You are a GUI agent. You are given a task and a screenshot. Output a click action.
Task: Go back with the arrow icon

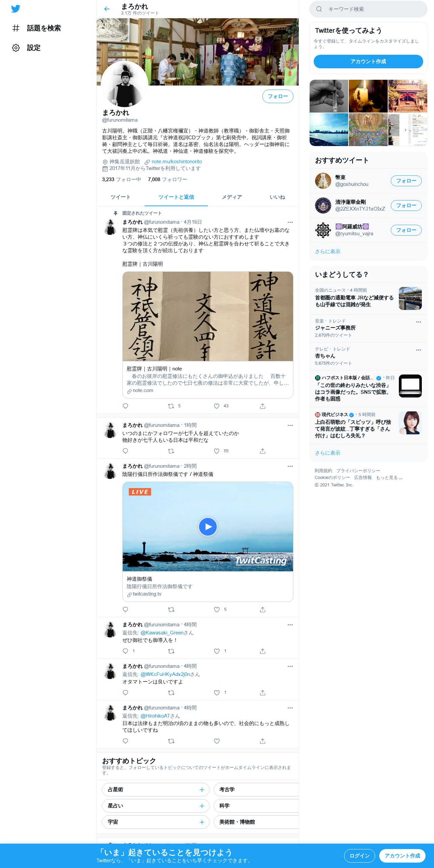(x=107, y=9)
